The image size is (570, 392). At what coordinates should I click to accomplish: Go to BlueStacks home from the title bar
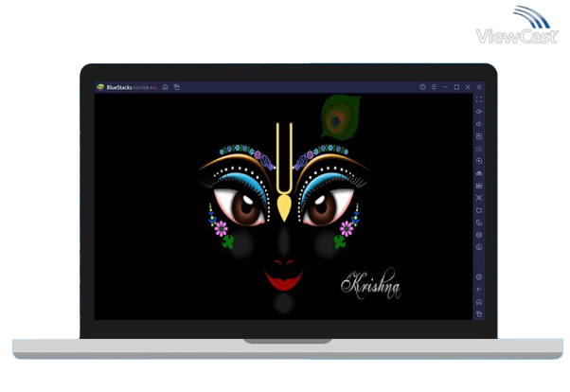coord(166,87)
